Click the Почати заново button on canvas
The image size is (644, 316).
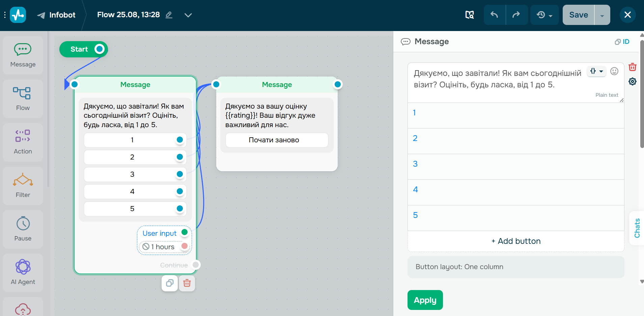[x=277, y=140]
